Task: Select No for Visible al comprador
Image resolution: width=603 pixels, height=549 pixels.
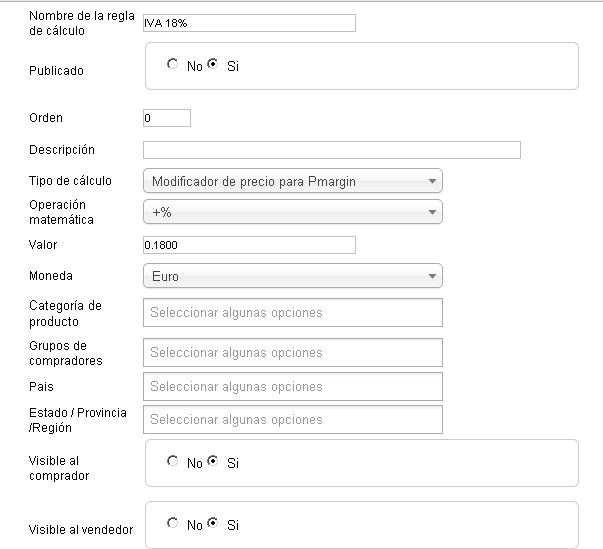Action: [172, 461]
